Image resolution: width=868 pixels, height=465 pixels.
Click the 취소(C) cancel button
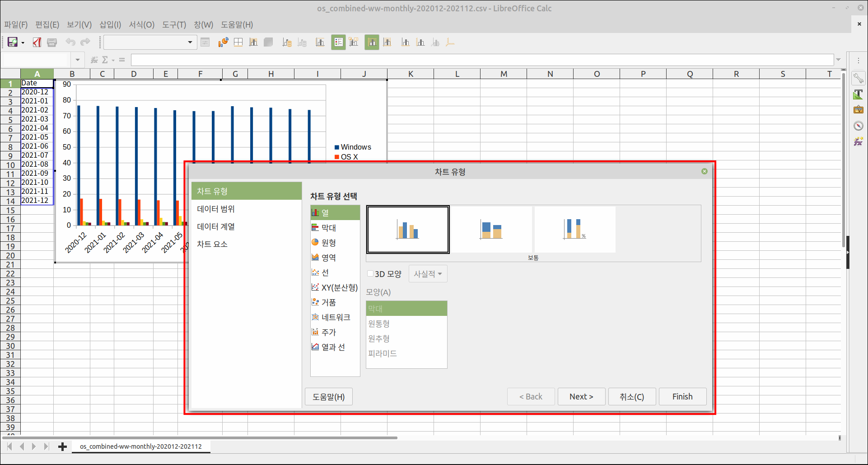632,397
